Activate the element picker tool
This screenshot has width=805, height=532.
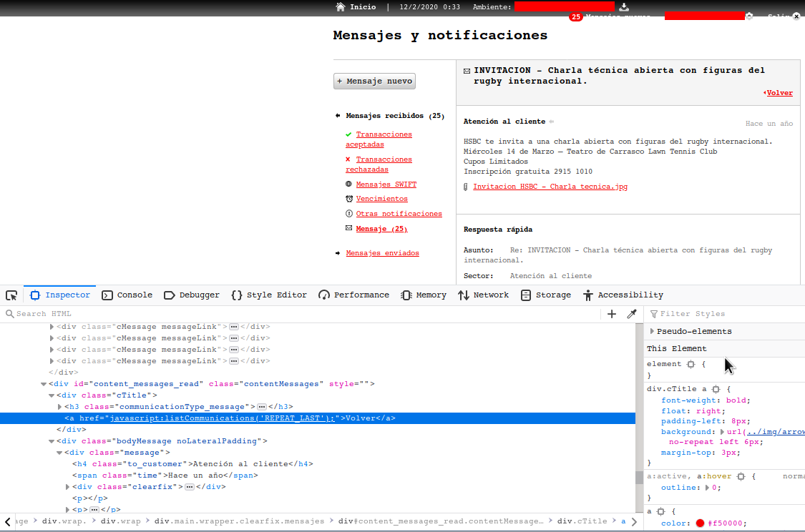pos(11,295)
